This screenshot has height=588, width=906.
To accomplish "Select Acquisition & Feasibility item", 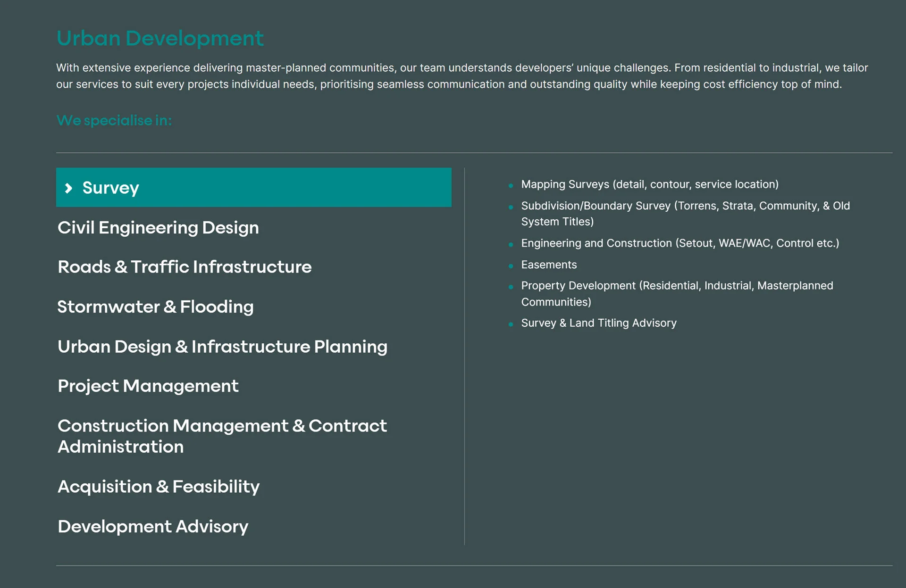I will [160, 486].
